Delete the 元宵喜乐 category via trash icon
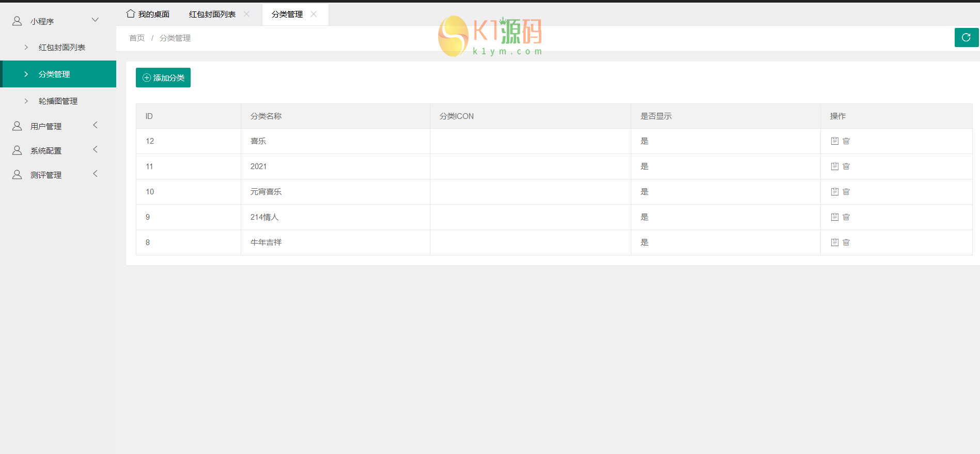 [x=846, y=192]
